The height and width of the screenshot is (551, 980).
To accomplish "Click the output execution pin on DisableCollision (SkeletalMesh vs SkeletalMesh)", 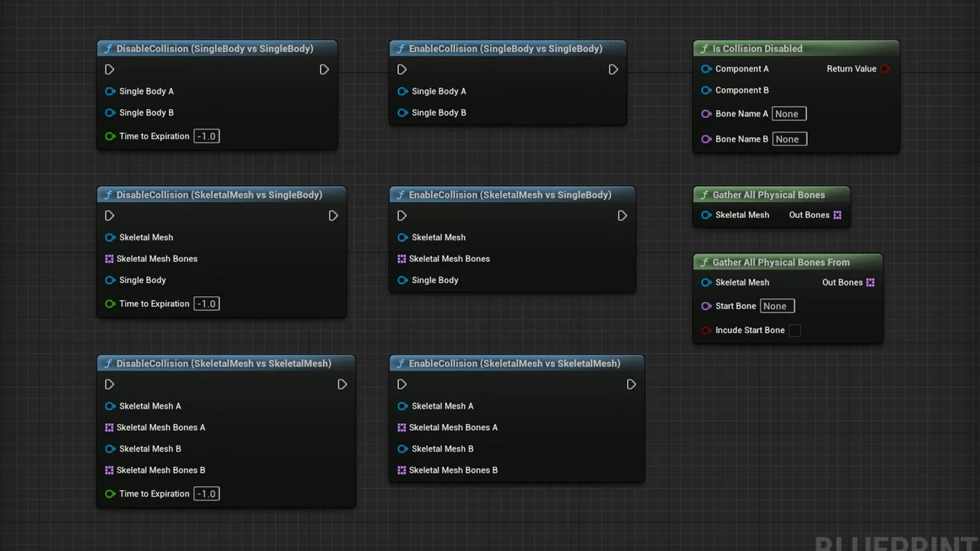I will click(x=342, y=385).
